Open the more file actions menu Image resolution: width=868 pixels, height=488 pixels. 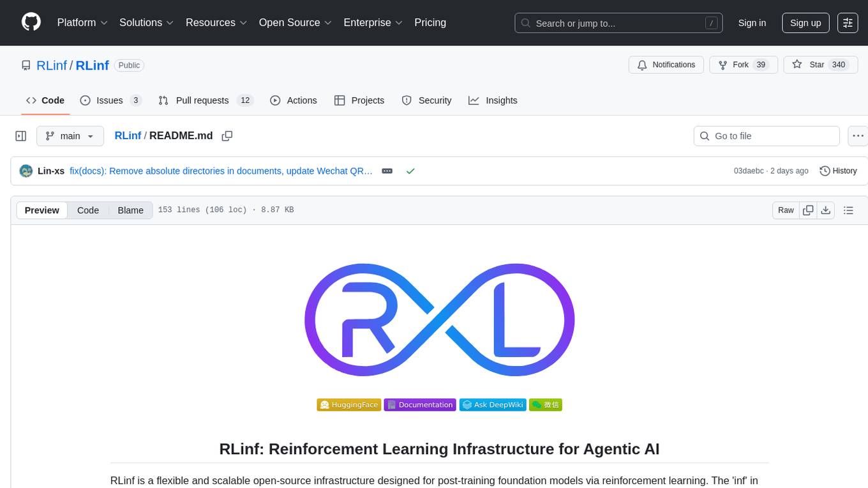pyautogui.click(x=858, y=136)
